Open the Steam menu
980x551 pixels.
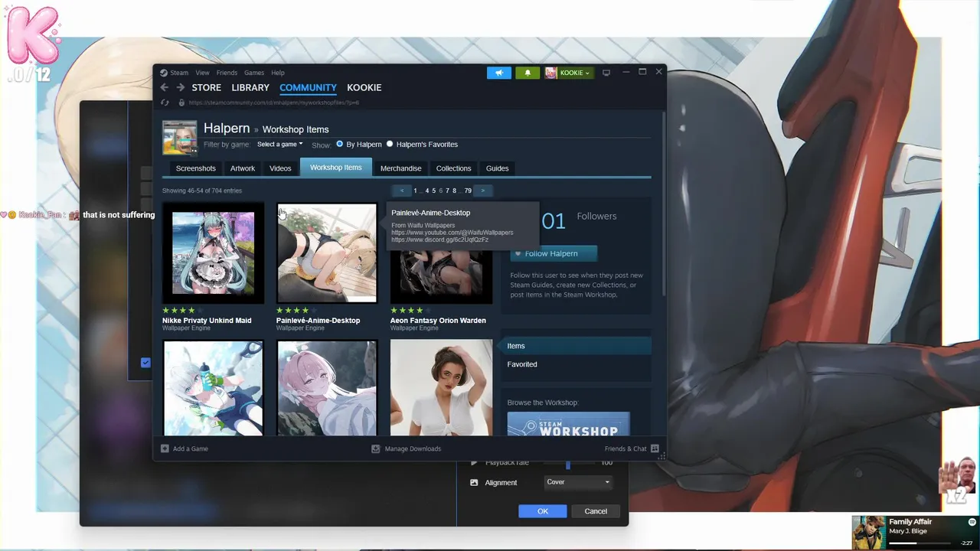(179, 73)
